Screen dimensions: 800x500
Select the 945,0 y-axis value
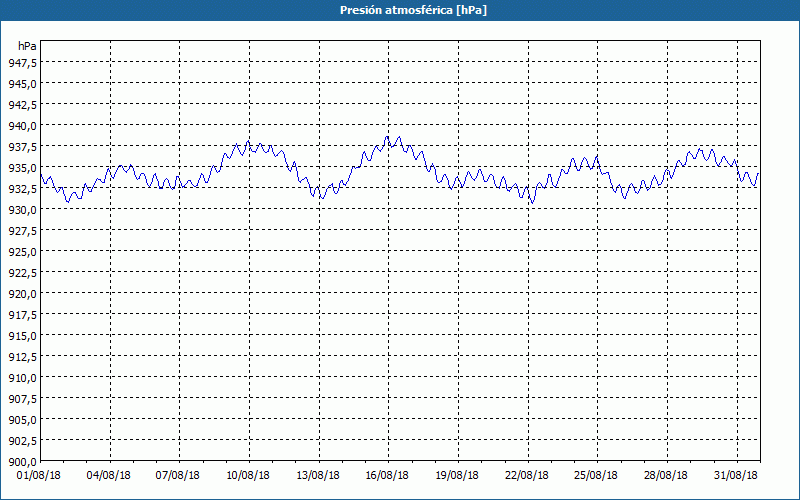pos(22,83)
